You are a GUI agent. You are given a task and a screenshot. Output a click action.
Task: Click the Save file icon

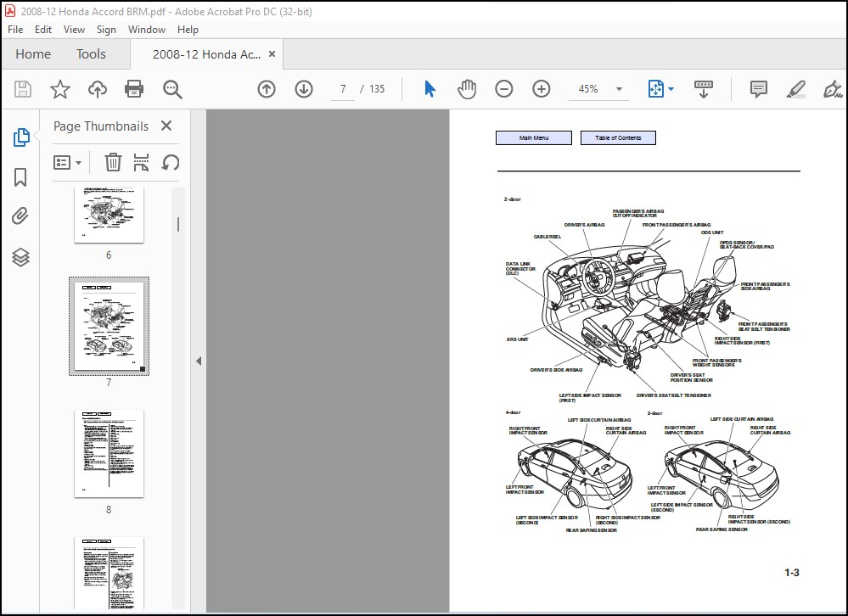(x=23, y=89)
